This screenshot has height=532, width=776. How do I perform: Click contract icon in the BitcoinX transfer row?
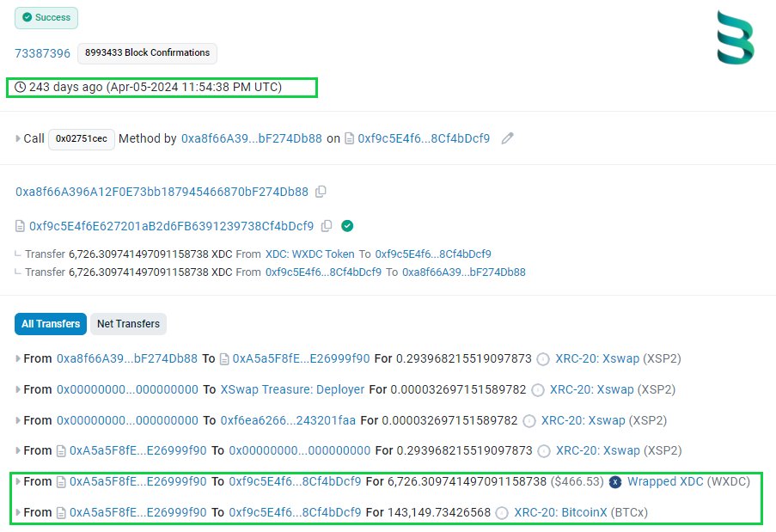pyautogui.click(x=61, y=513)
